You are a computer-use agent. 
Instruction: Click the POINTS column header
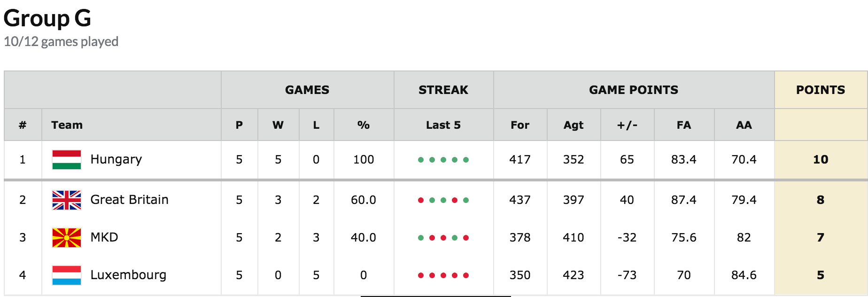(821, 90)
